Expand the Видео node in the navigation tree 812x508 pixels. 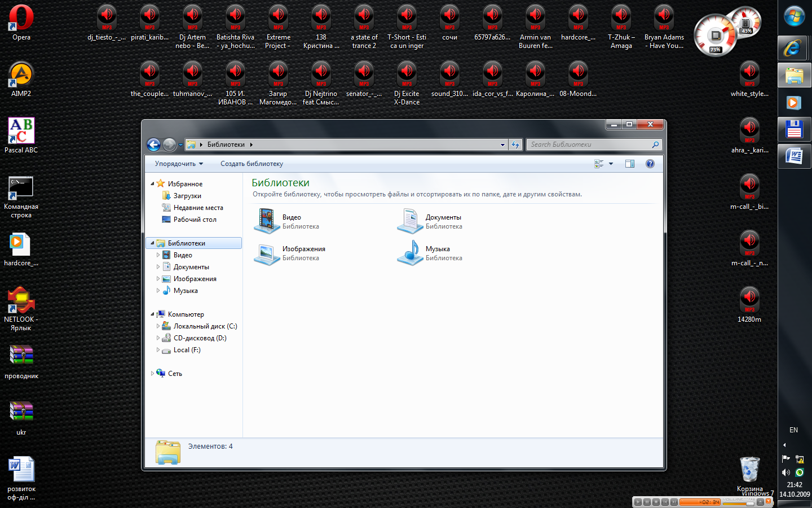tap(158, 255)
